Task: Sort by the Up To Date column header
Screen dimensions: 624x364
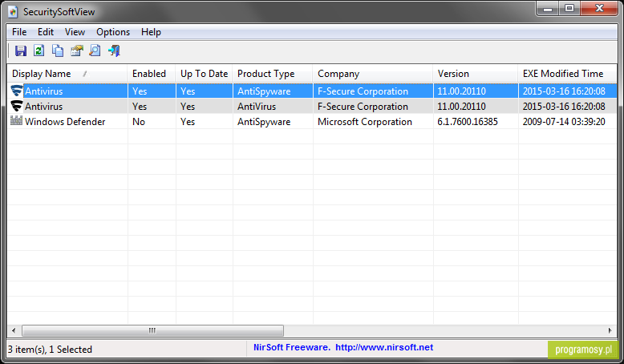Action: (x=205, y=74)
